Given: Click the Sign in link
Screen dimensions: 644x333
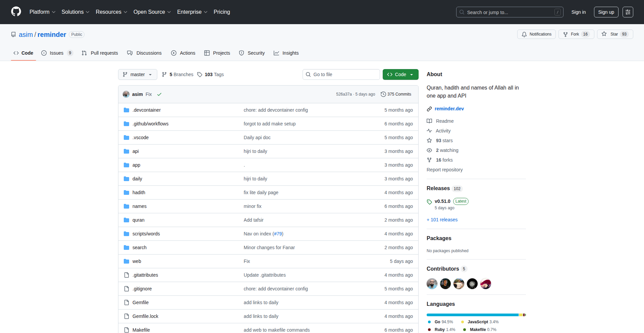Looking at the screenshot, I should [x=579, y=12].
